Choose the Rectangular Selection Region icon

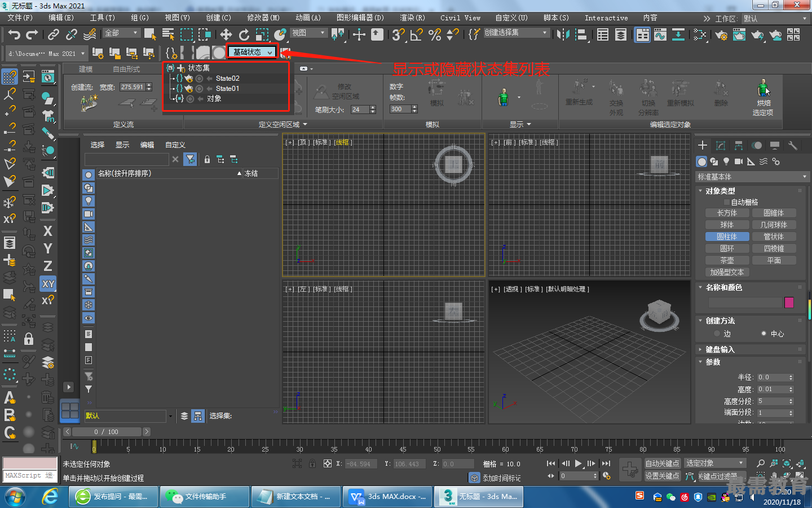click(x=186, y=34)
